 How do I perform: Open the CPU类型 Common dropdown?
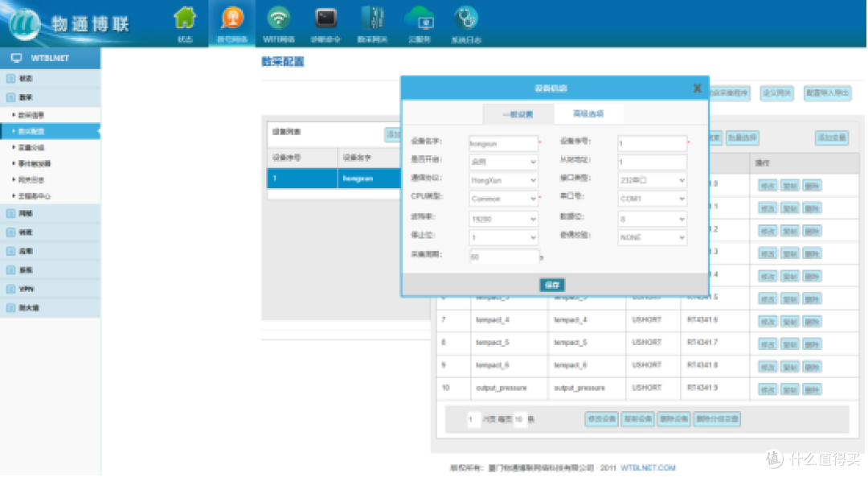click(503, 199)
